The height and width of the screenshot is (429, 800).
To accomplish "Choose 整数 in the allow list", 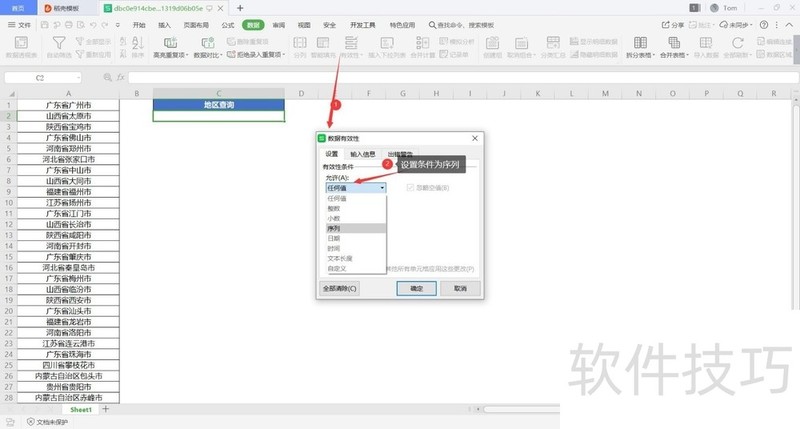I will click(x=356, y=208).
